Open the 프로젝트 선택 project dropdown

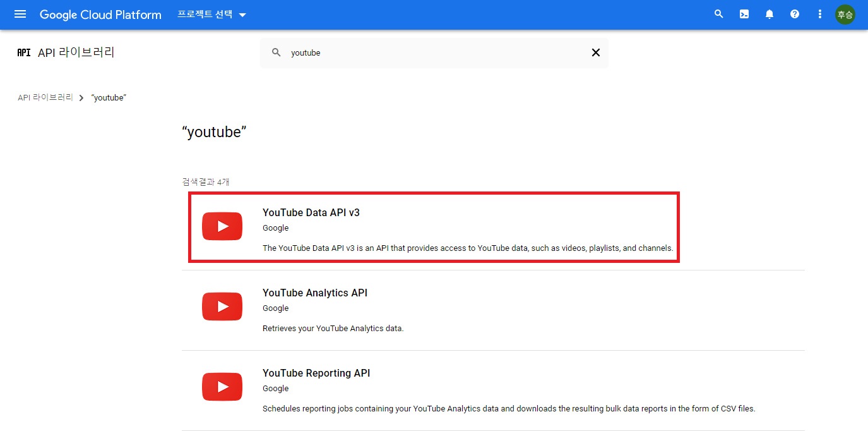(213, 15)
